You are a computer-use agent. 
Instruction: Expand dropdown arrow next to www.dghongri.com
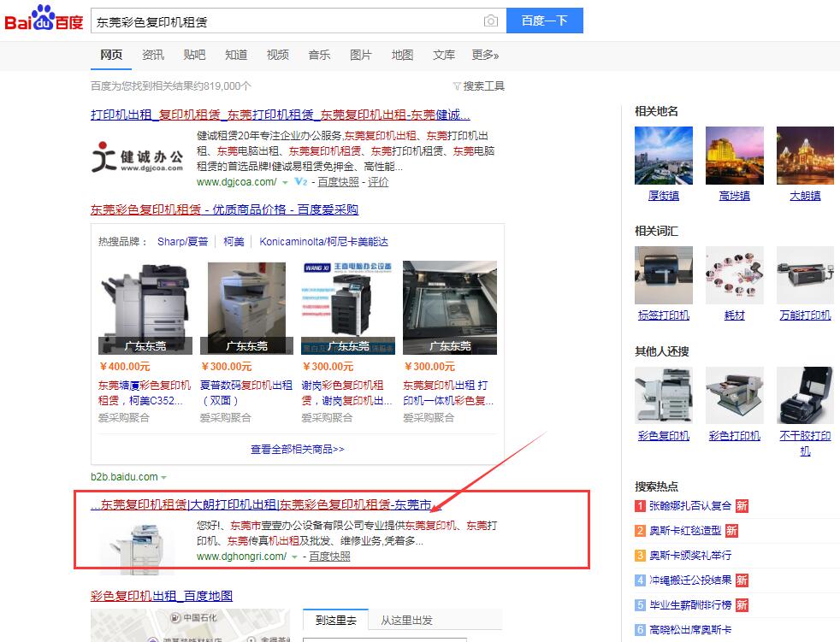pos(294,557)
